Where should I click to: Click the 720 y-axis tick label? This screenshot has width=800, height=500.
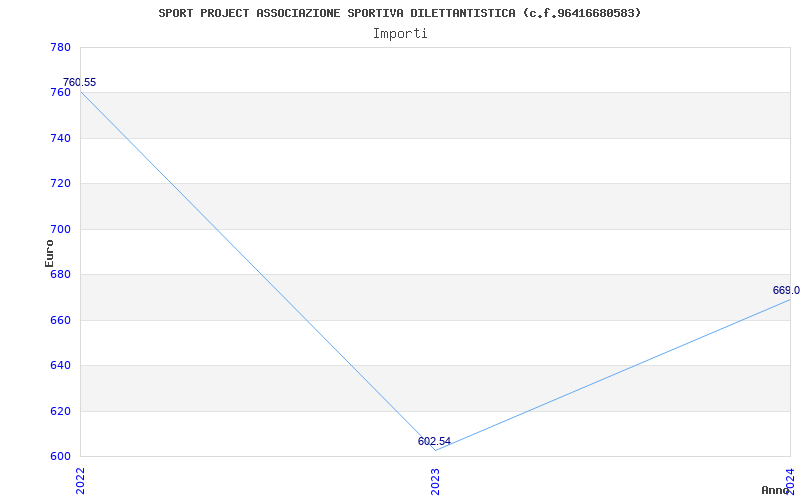[x=60, y=184]
